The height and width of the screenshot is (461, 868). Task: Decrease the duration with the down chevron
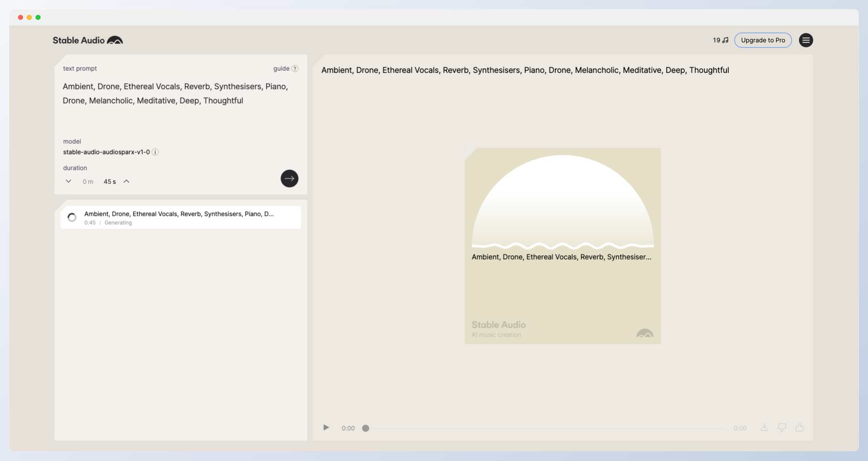coord(69,181)
